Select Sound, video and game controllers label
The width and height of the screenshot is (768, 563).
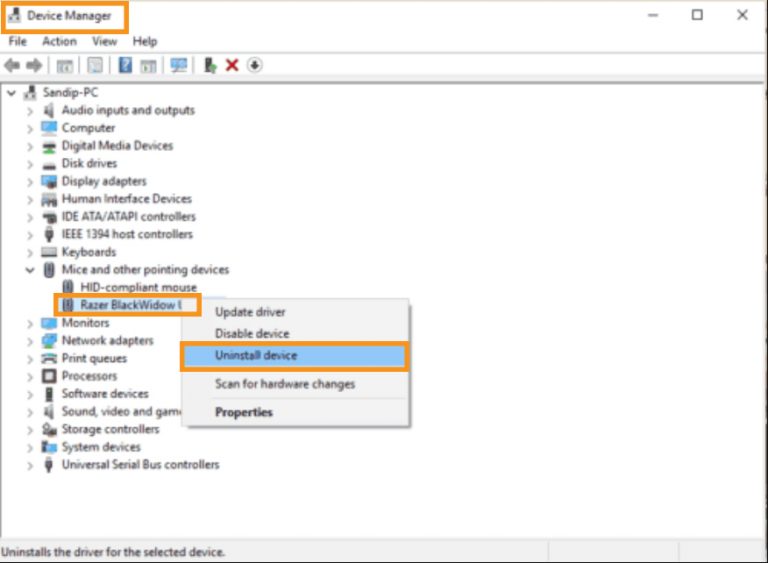click(x=121, y=412)
